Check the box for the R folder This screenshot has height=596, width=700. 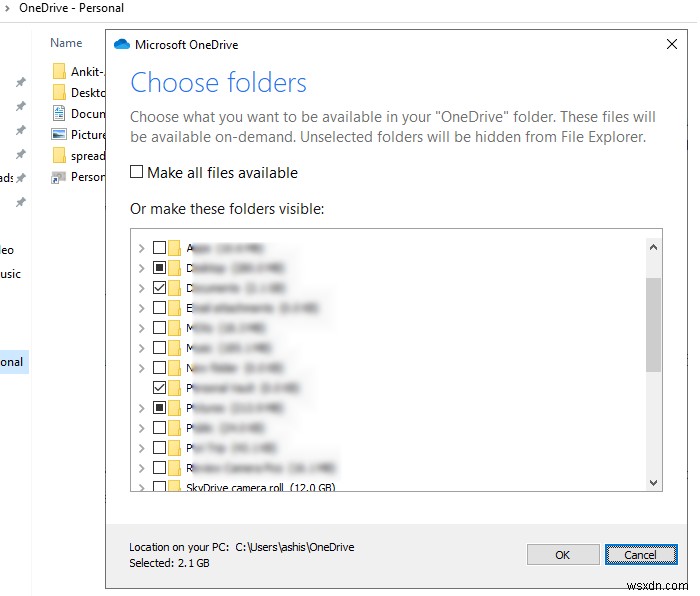tap(159, 467)
